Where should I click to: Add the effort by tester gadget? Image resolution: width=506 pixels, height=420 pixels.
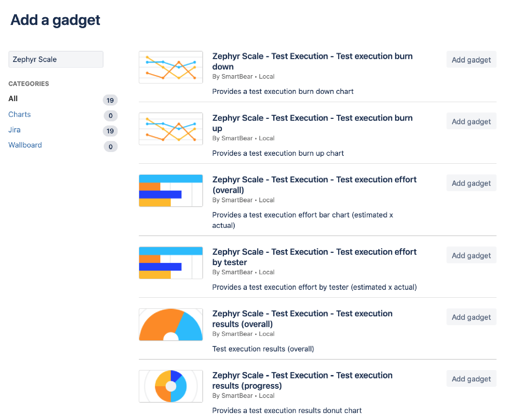pyautogui.click(x=471, y=255)
